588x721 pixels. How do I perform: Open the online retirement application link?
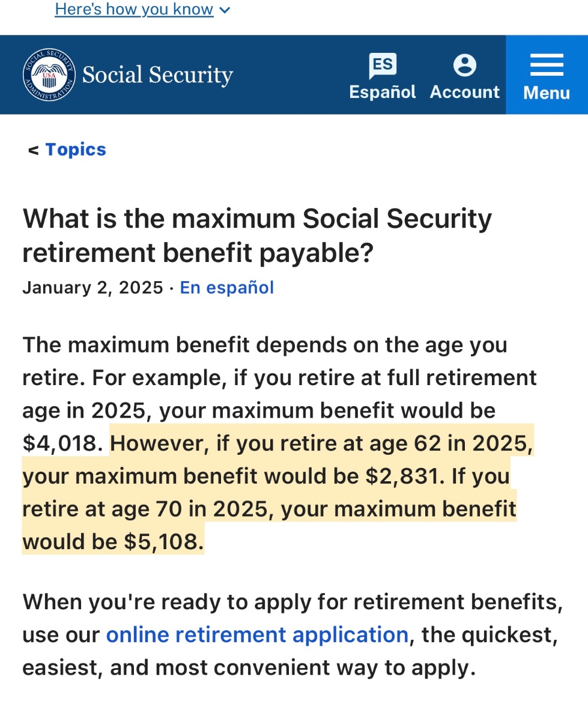tap(257, 634)
